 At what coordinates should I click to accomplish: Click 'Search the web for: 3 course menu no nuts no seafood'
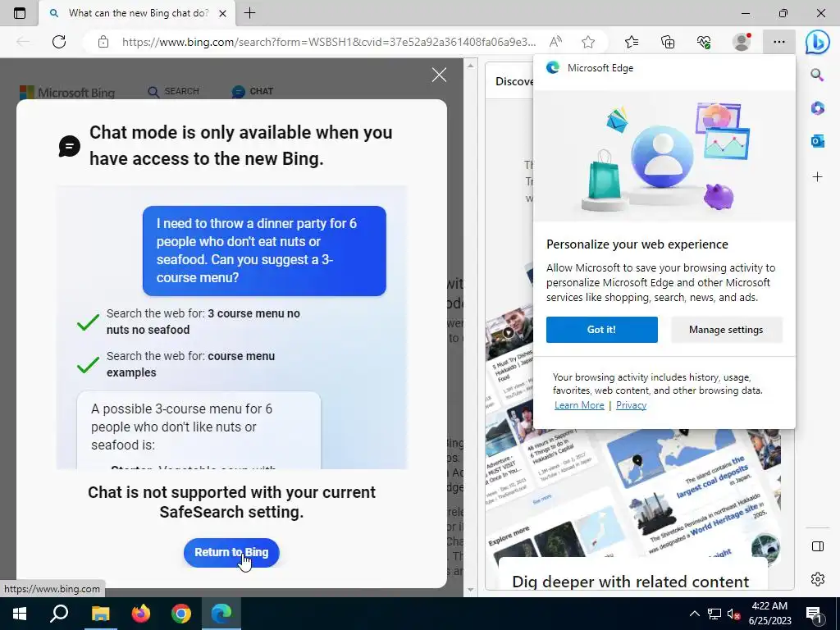click(x=203, y=322)
